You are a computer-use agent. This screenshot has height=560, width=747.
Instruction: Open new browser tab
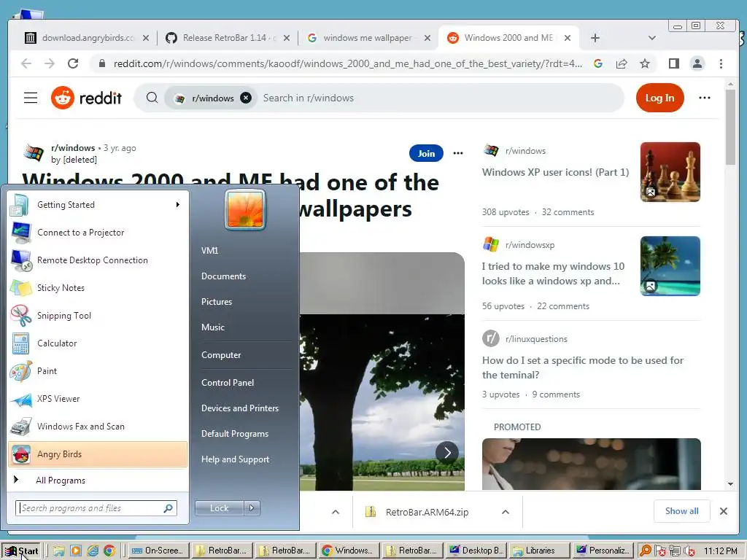point(595,38)
